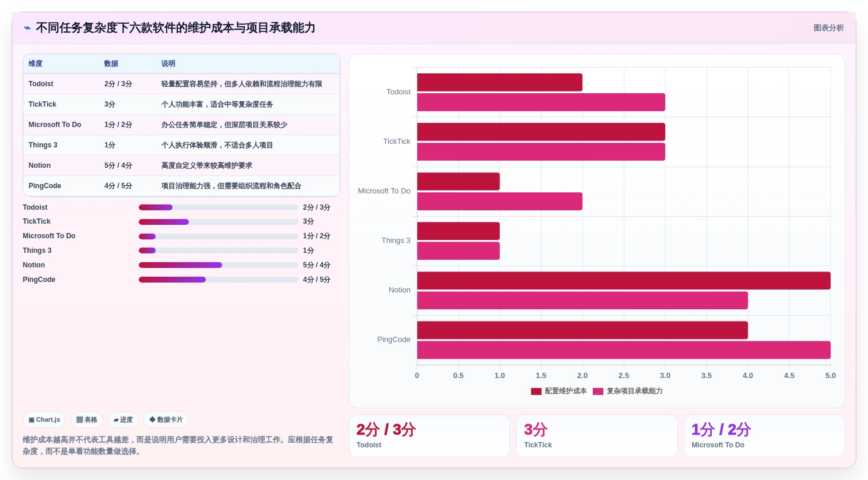
Task: Click the Todoist axis label in chart
Action: pyautogui.click(x=398, y=92)
